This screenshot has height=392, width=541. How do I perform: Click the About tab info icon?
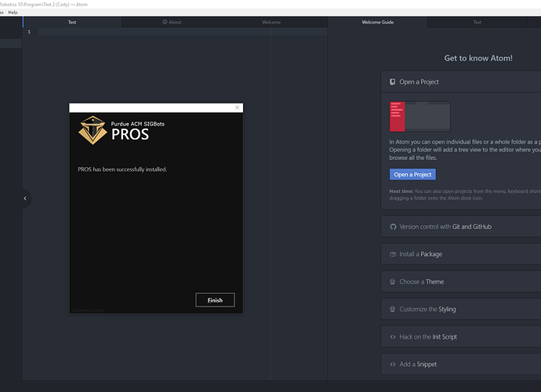pos(165,22)
